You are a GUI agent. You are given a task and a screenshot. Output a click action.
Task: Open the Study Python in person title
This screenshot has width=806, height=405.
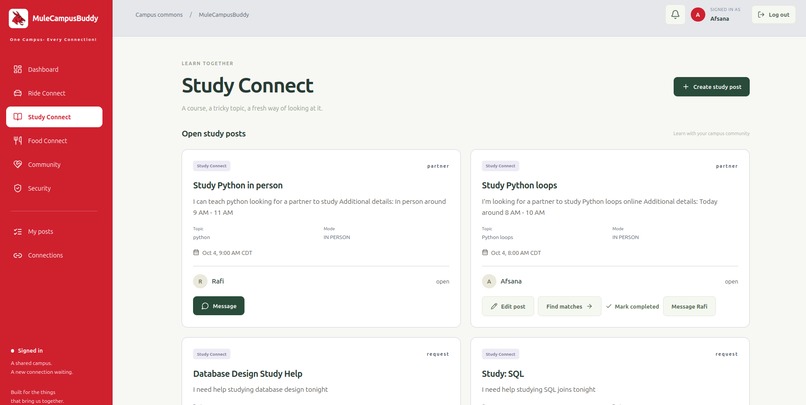(x=238, y=185)
